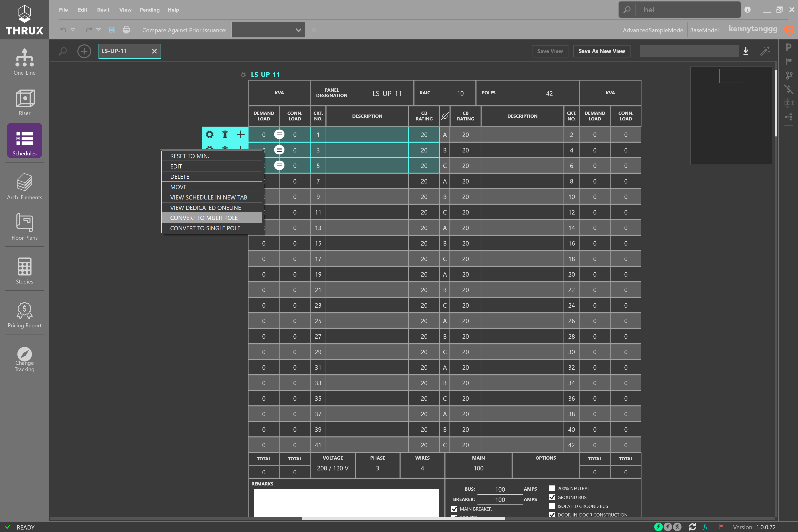Open the Pending menu
This screenshot has height=532, width=798.
pos(149,10)
